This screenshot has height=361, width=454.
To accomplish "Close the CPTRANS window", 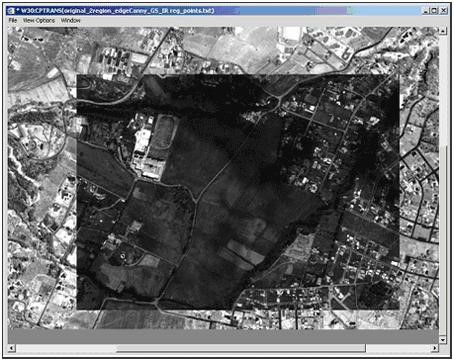I will pos(444,11).
